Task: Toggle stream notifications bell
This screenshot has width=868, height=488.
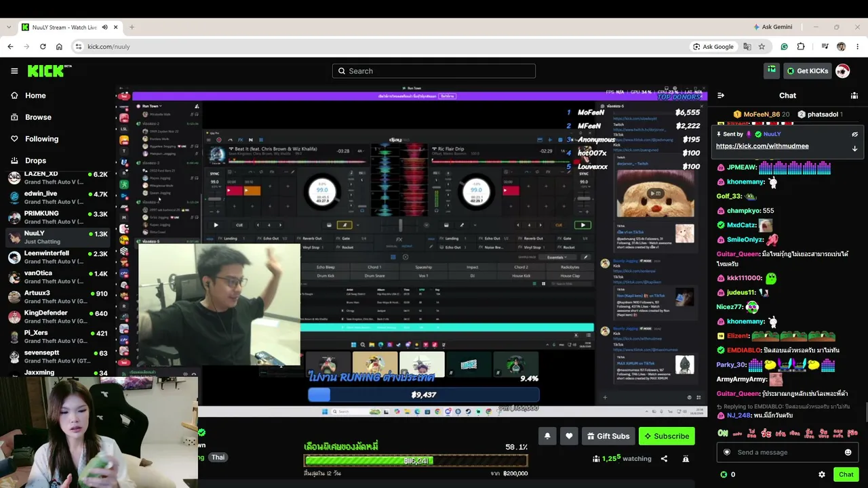Action: 547,436
